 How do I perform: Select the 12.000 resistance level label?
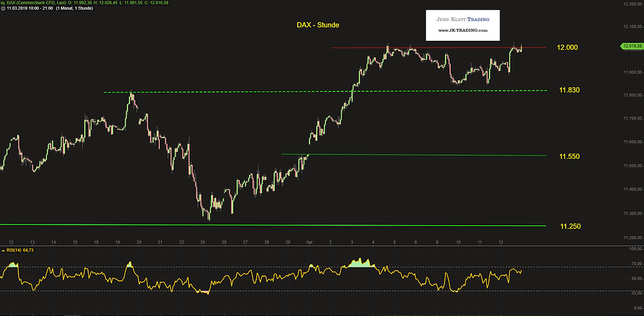click(567, 47)
